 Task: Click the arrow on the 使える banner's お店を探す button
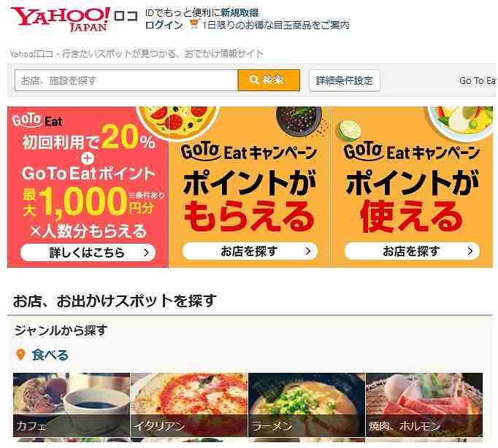tap(470, 251)
